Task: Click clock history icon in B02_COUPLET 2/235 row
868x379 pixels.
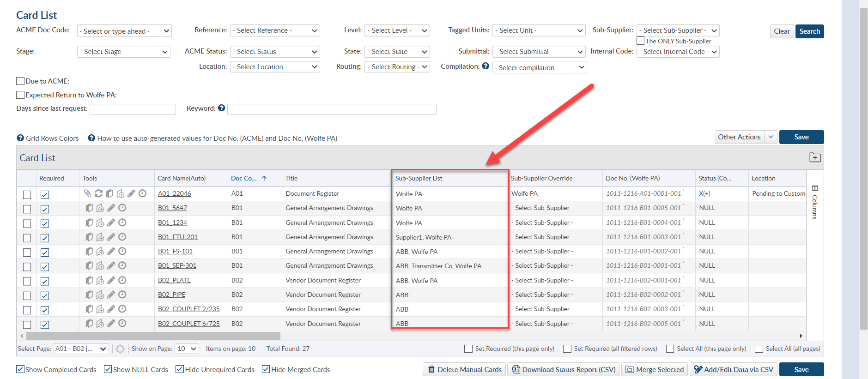Action: coord(122,309)
